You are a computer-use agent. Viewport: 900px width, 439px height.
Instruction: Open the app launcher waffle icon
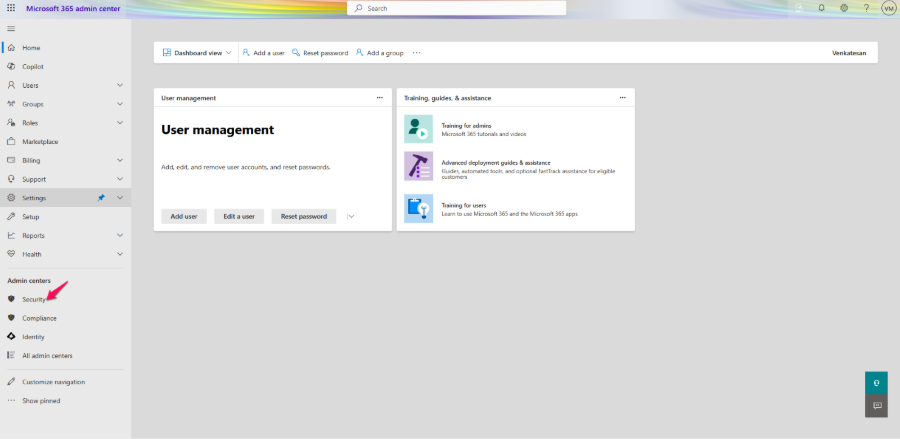coord(11,8)
